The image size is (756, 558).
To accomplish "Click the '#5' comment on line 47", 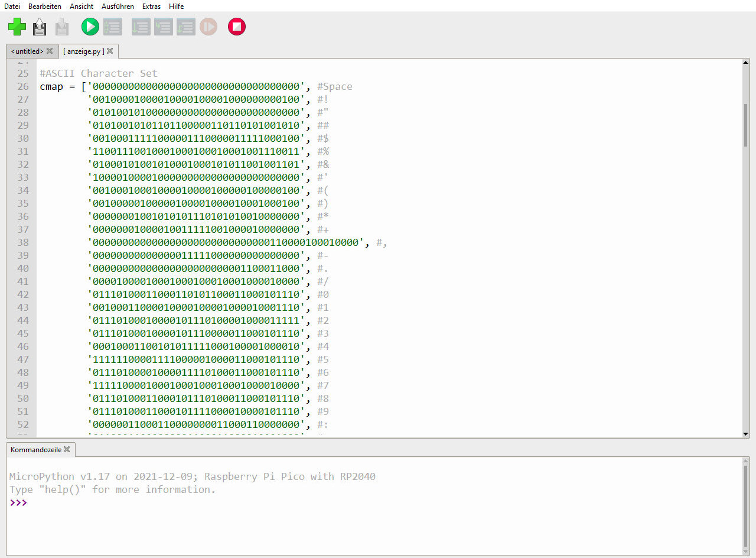I will pyautogui.click(x=323, y=359).
